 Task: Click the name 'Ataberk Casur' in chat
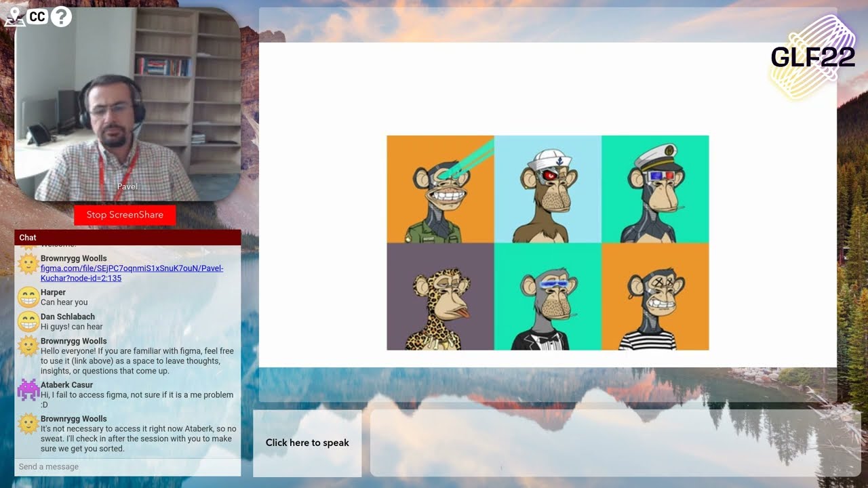[66, 385]
